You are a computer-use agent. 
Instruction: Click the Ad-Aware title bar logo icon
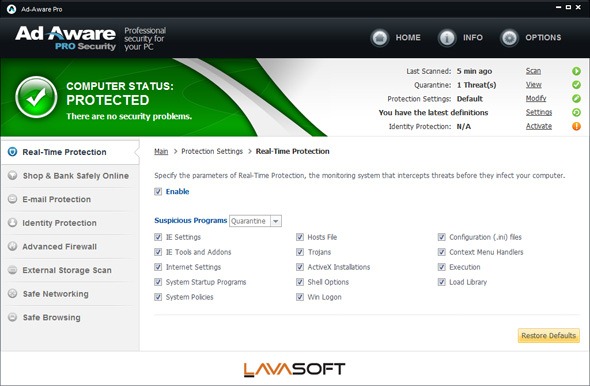(11, 9)
